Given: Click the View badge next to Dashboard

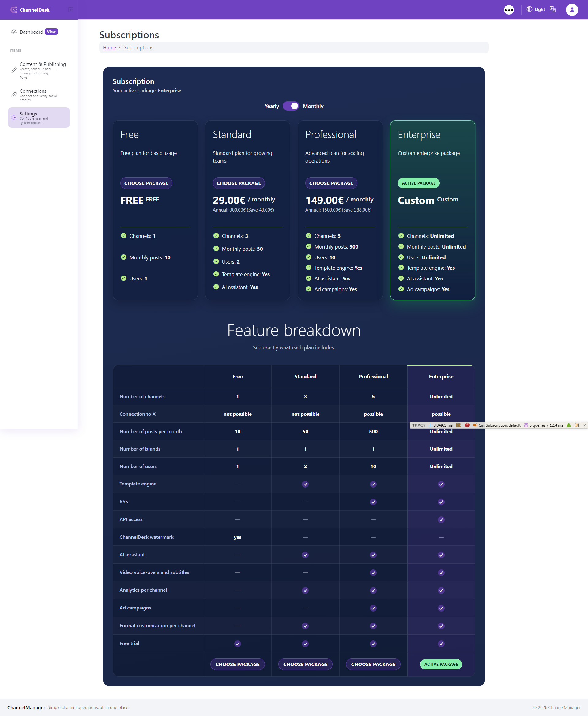Looking at the screenshot, I should pos(51,32).
